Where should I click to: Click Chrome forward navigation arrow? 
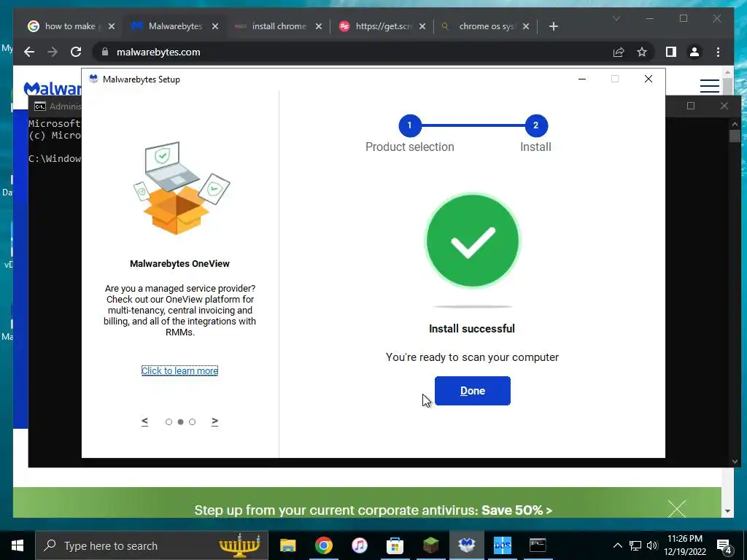53,52
